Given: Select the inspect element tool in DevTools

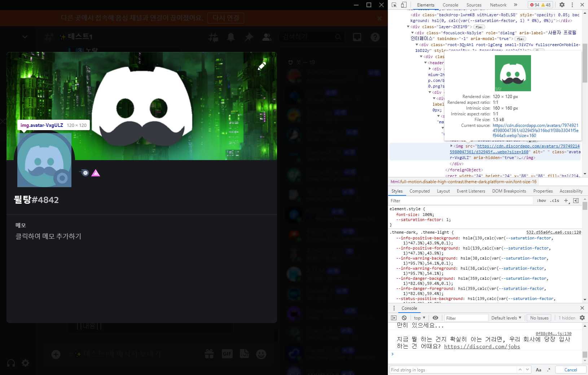Looking at the screenshot, I should tap(394, 5).
